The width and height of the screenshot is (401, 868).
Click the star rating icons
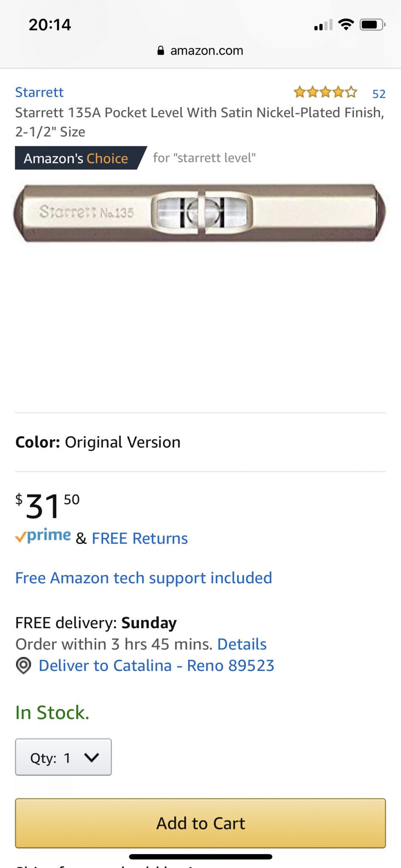coord(325,92)
